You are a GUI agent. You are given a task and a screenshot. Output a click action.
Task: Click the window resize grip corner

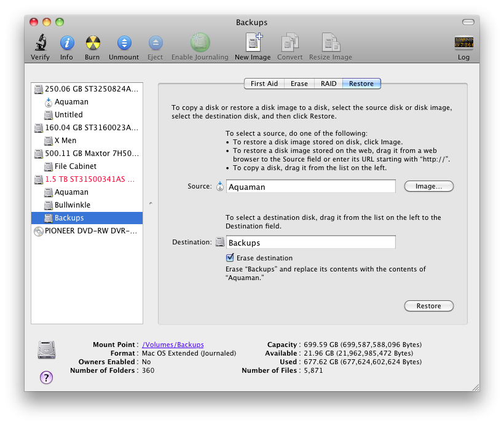tap(476, 388)
